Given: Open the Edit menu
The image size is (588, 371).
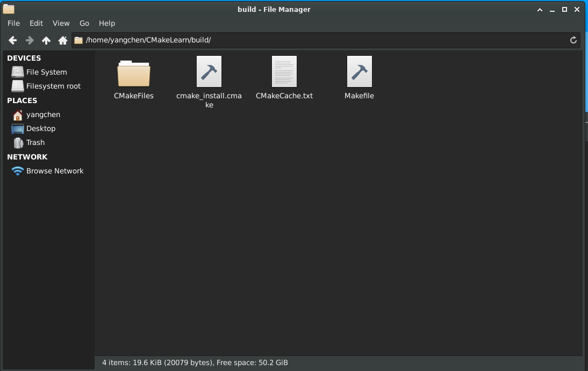Looking at the screenshot, I should [37, 23].
